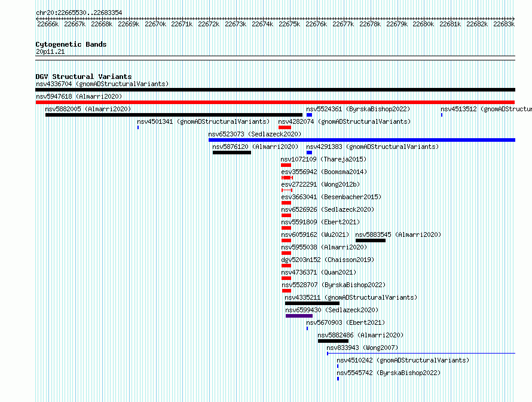This screenshot has height=402, width=532.
Task: Click the Cytogenetic Bands track title
Action: point(71,44)
